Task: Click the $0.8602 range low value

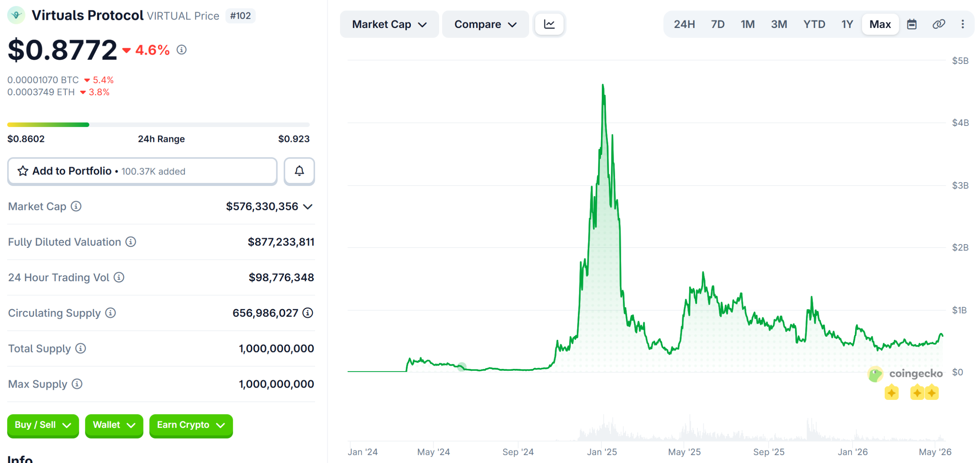Action: pyautogui.click(x=26, y=139)
